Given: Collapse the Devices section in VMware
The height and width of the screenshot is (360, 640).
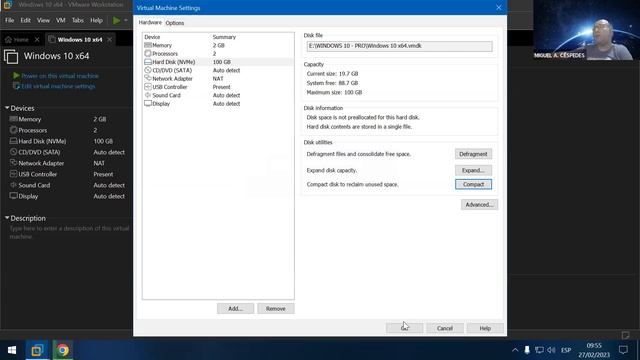Looking at the screenshot, I should click(x=7, y=108).
